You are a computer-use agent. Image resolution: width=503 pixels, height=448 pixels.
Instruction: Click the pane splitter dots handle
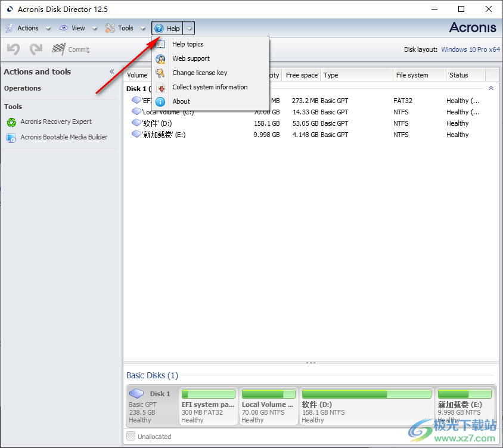coord(311,363)
